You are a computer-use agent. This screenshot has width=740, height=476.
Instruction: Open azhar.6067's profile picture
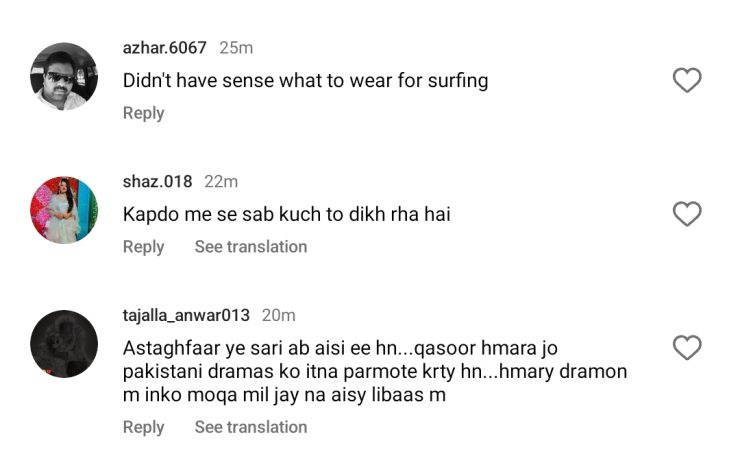(x=64, y=76)
